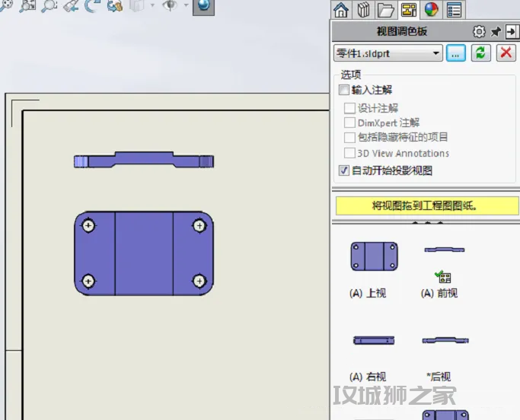Select the *后视 view thumbnail

click(x=445, y=340)
